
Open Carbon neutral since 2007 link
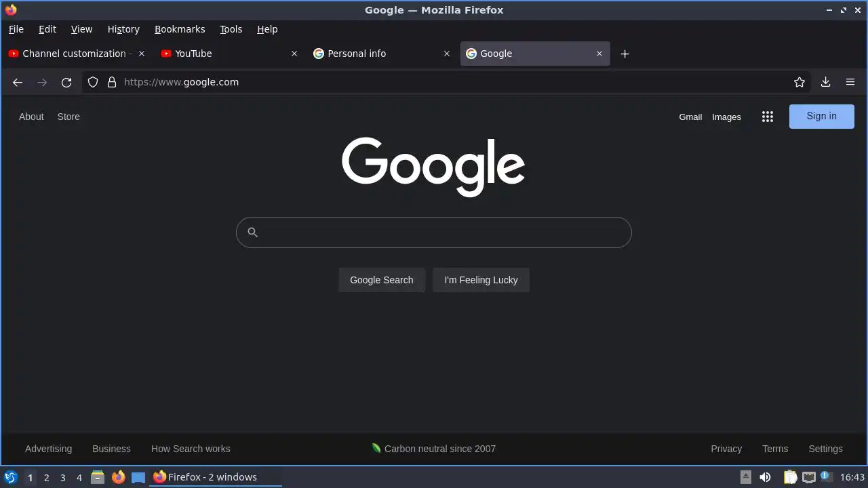[434, 449]
